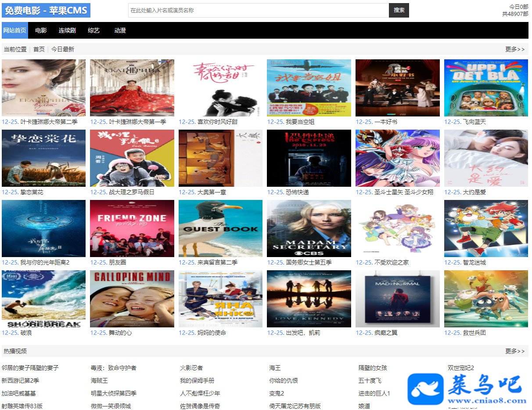Open the 救世兵团 poster

pos(486,299)
